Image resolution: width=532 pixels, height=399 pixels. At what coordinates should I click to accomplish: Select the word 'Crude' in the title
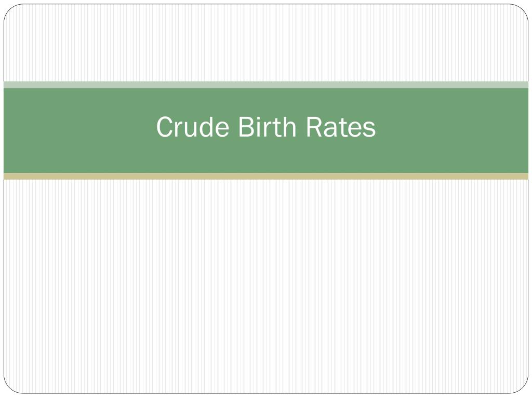[193, 127]
